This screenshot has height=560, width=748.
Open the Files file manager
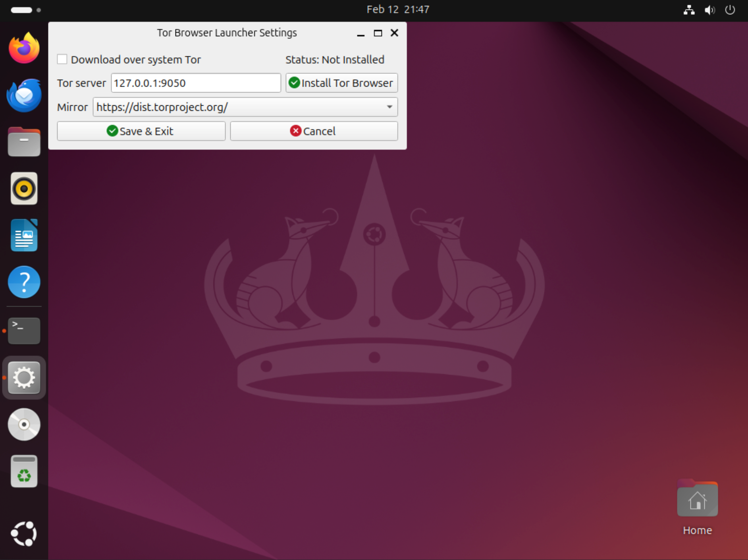point(23,141)
